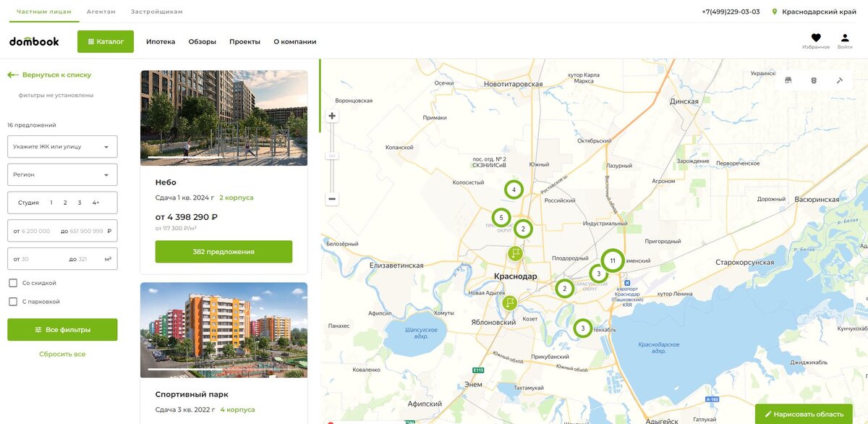Open Проекты menu item
The image size is (868, 424).
coord(244,42)
